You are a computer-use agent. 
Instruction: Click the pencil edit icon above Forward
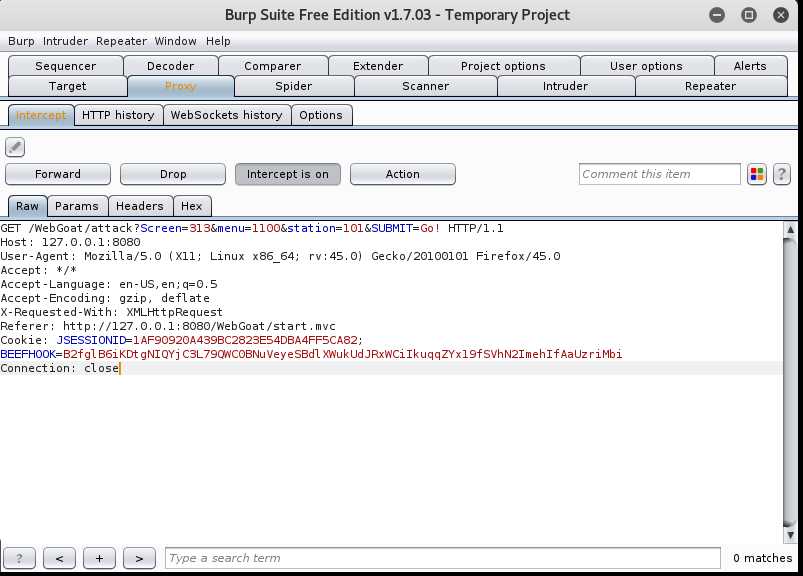coord(15,147)
